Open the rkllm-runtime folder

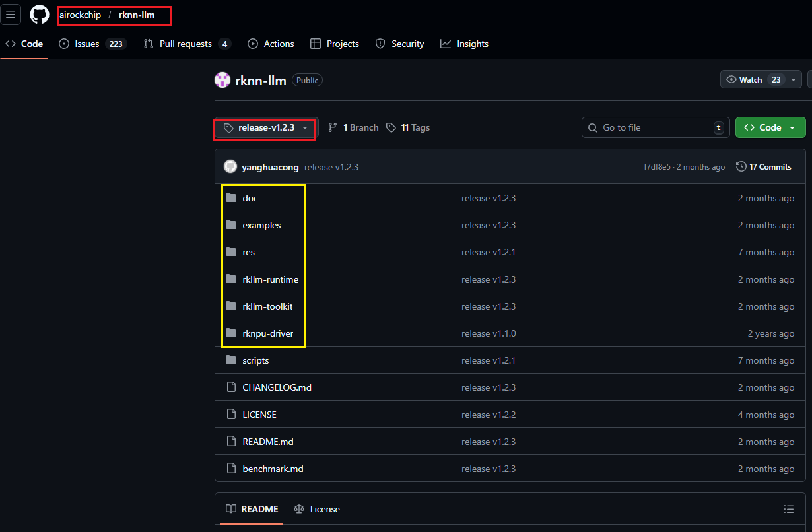(x=271, y=279)
